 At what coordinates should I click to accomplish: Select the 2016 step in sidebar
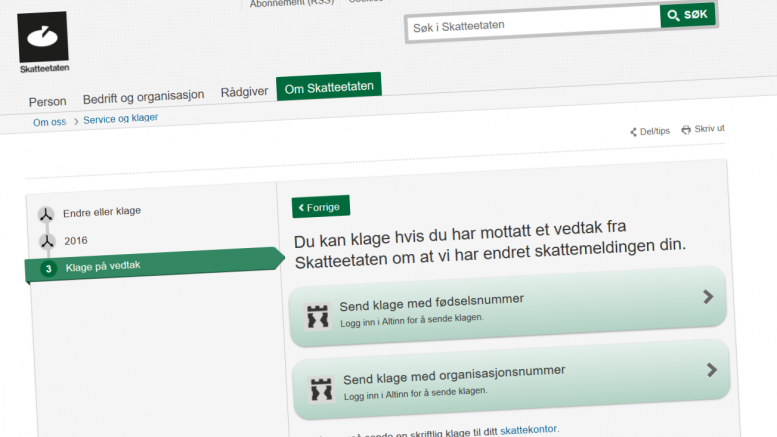(x=76, y=241)
